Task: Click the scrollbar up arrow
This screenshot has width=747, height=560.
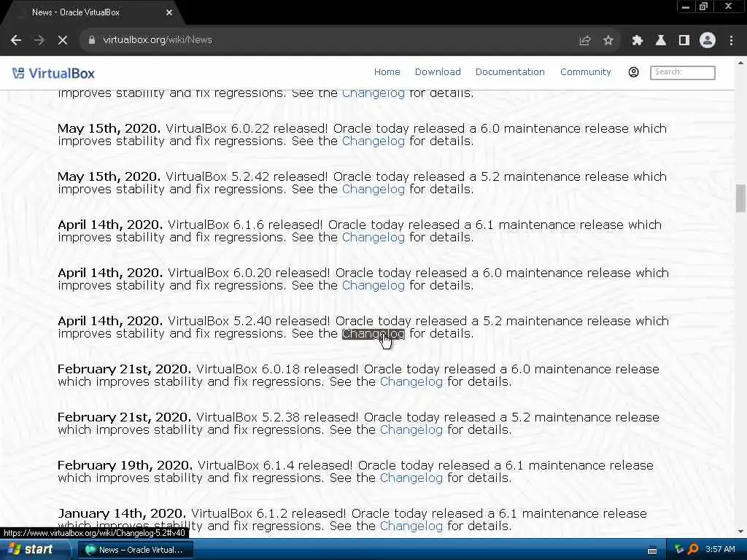Action: pos(740,63)
